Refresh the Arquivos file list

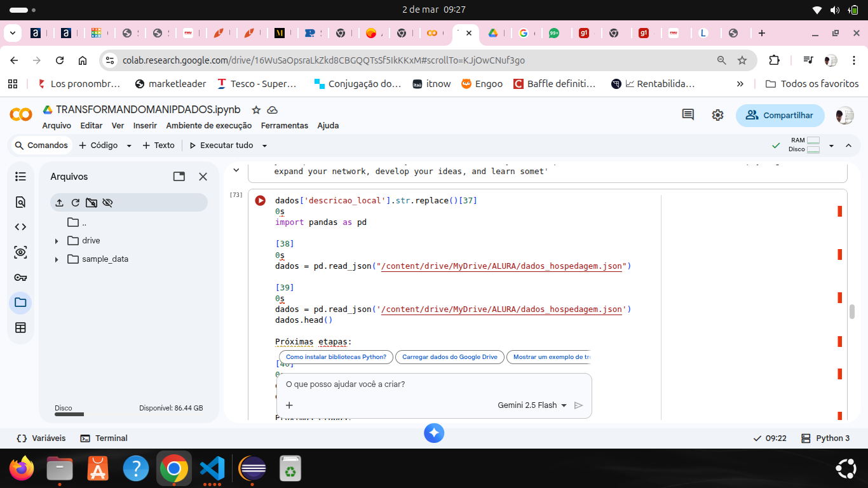(75, 203)
